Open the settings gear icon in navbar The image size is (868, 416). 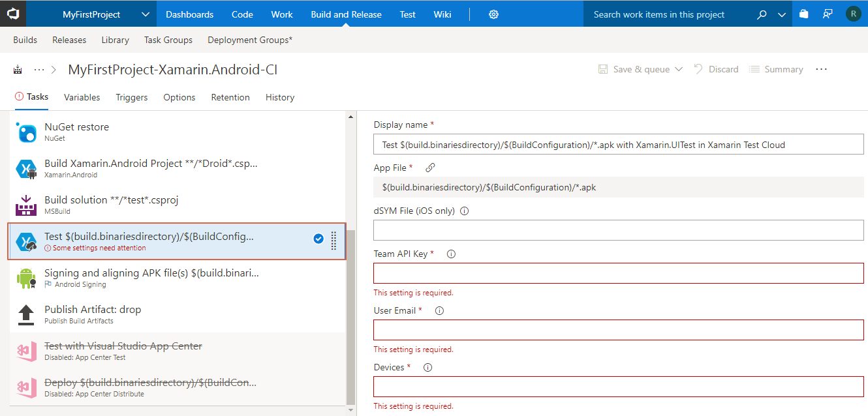pos(493,14)
